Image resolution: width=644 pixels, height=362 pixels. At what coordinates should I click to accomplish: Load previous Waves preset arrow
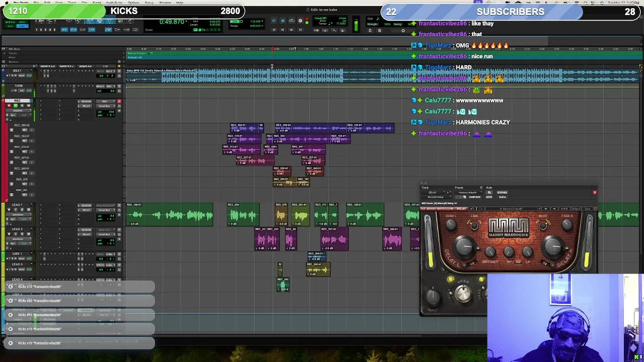546,209
